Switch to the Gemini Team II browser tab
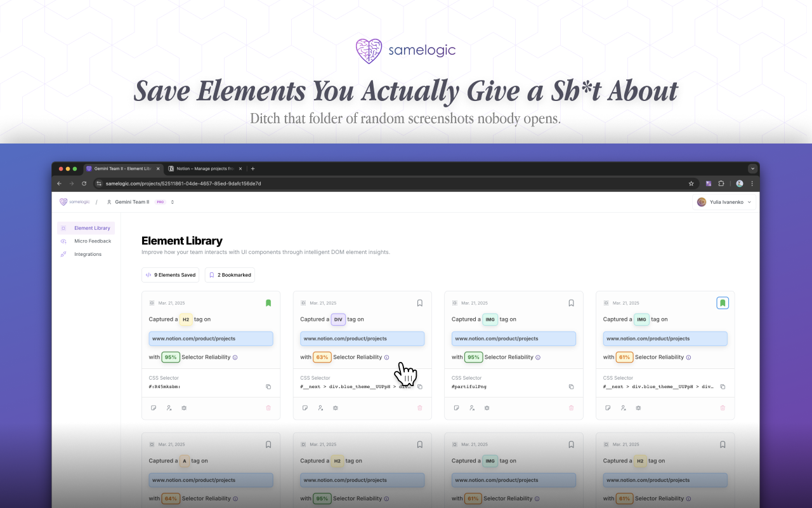 (x=122, y=169)
